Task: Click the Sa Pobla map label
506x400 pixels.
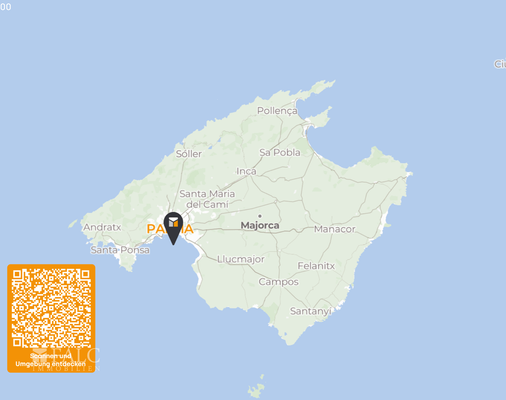Action: [280, 152]
